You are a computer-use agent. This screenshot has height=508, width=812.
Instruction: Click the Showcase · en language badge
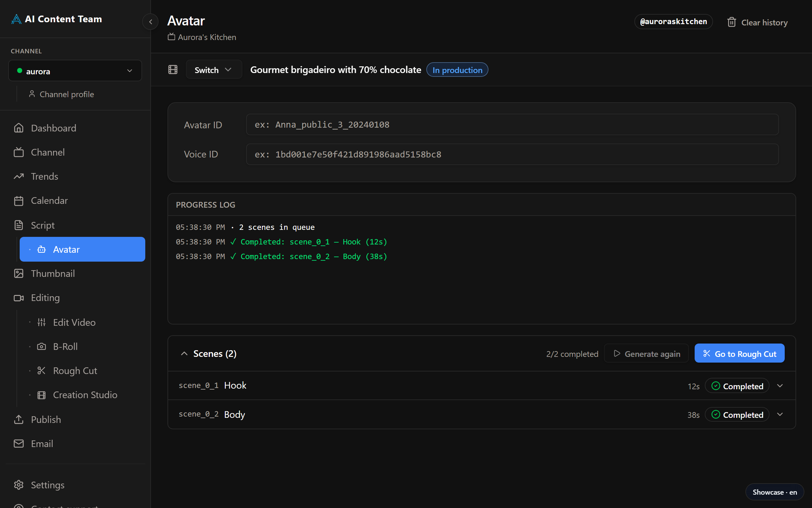775,492
